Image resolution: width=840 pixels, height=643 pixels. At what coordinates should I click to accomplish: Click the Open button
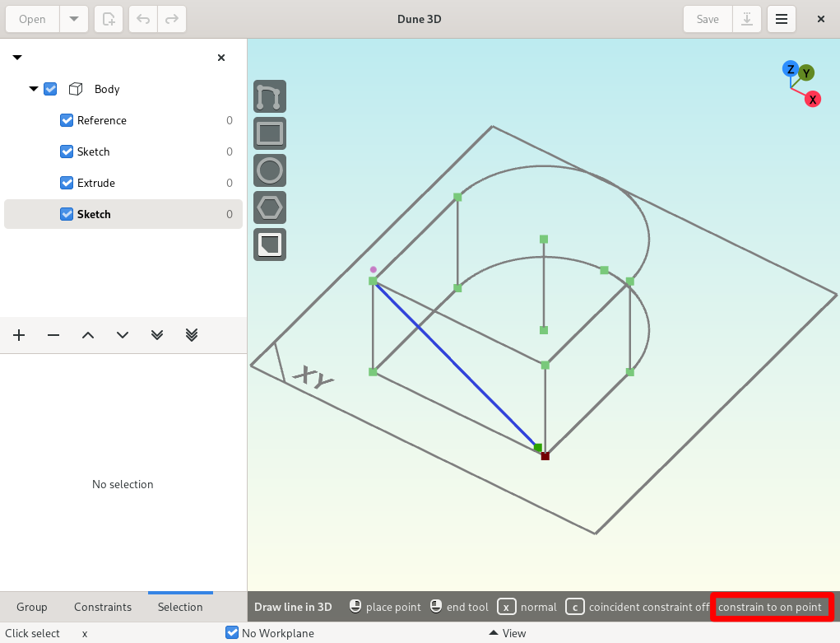click(32, 19)
